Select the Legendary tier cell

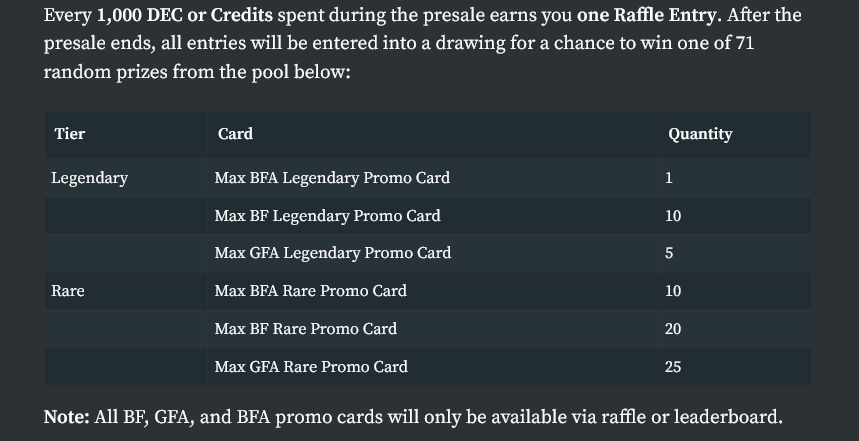[89, 178]
